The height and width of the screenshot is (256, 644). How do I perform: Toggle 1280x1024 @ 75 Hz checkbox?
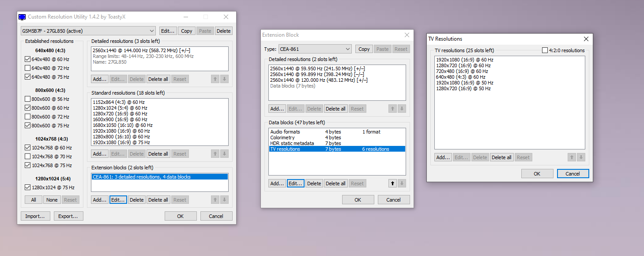point(28,187)
